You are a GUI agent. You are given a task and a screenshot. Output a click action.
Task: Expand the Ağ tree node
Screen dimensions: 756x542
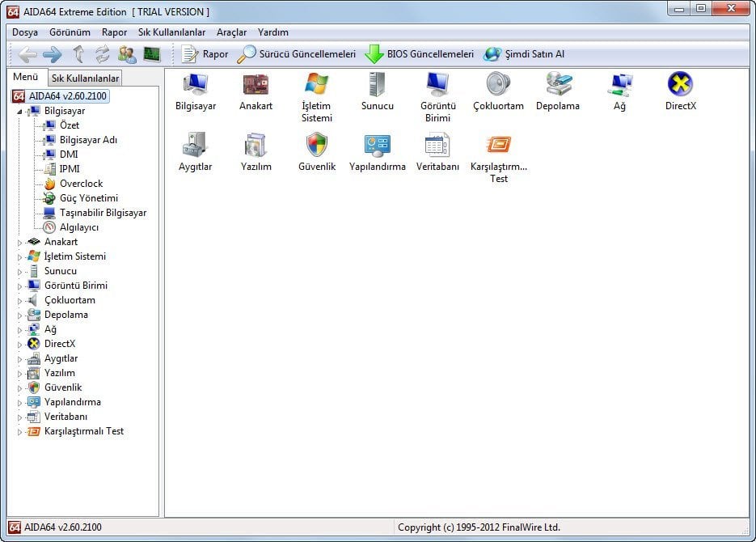[x=19, y=330]
